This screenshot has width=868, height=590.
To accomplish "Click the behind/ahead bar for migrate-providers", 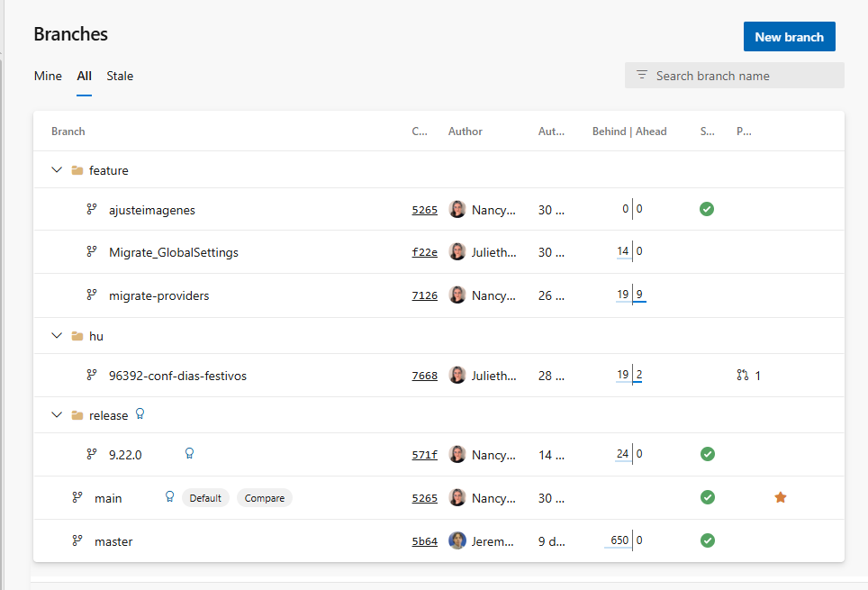I will [631, 295].
